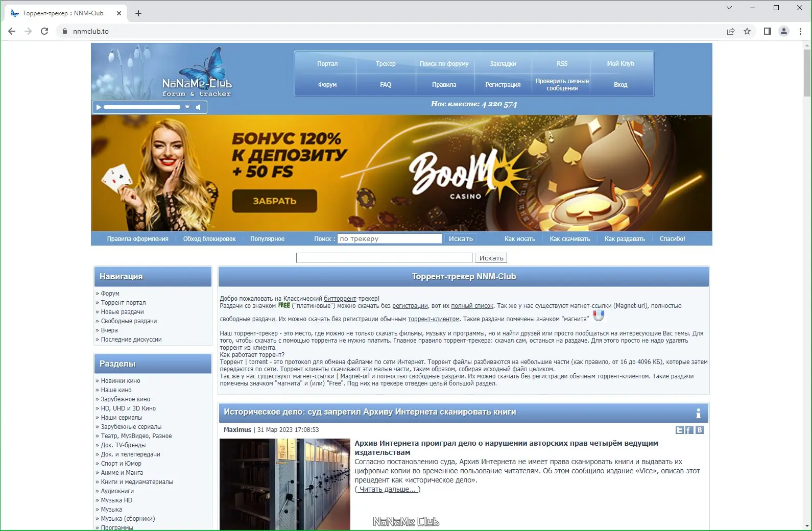The image size is (812, 531).
Task: Open the Как скачивать help link
Action: click(x=570, y=239)
